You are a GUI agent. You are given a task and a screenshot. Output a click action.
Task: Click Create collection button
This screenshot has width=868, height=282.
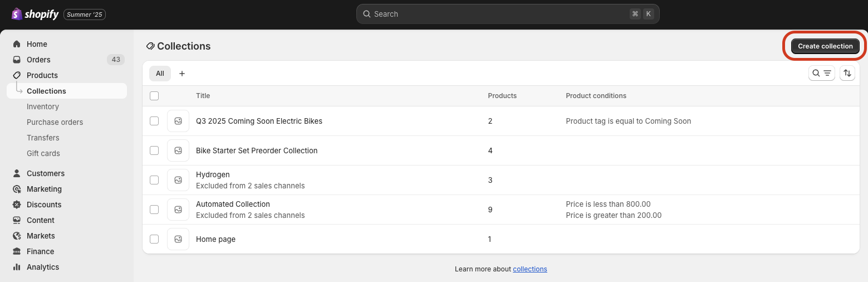point(825,46)
